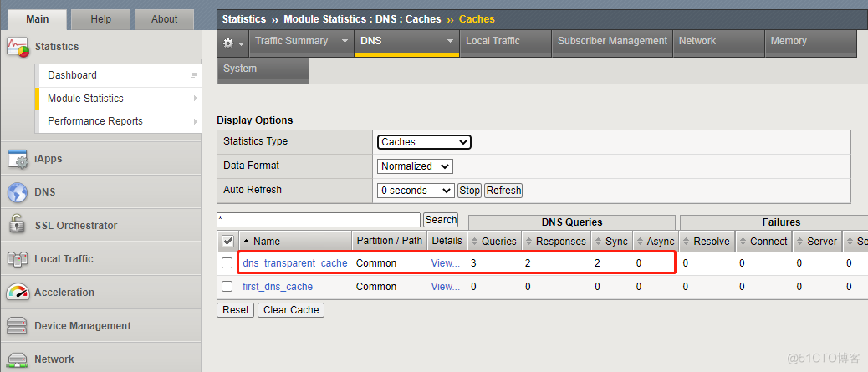
Task: Open the gear settings menu icon
Action: (x=232, y=43)
